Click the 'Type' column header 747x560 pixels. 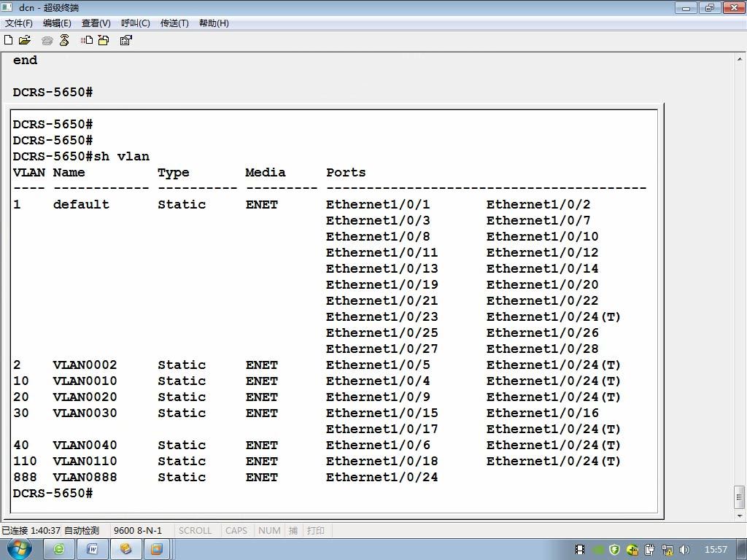(174, 173)
